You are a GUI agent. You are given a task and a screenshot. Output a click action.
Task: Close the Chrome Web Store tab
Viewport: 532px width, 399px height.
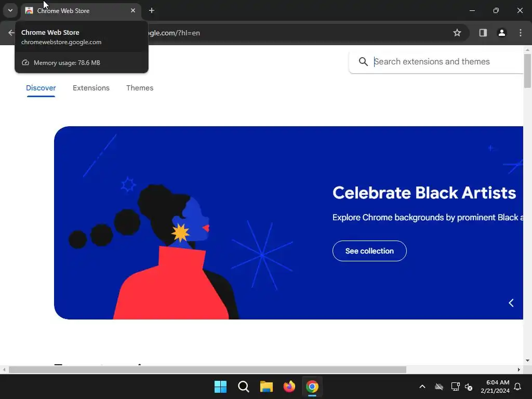pos(133,10)
